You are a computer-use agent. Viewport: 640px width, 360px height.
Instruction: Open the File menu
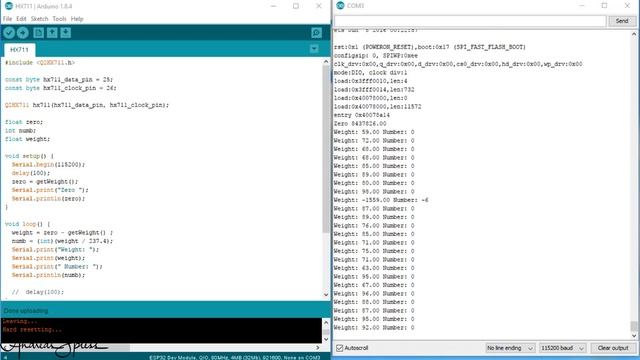[7, 19]
